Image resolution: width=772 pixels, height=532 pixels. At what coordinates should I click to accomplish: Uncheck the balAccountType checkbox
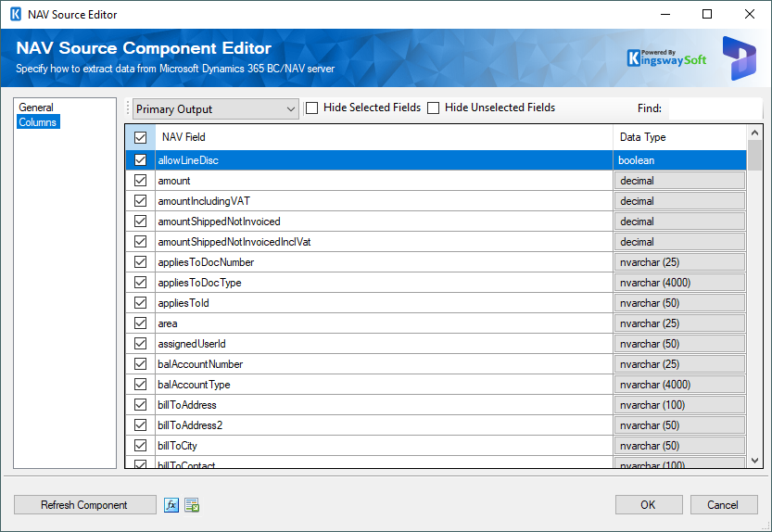(x=140, y=385)
